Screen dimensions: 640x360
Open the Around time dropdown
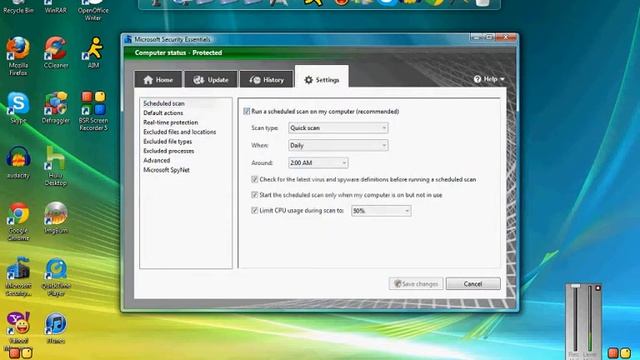point(318,163)
